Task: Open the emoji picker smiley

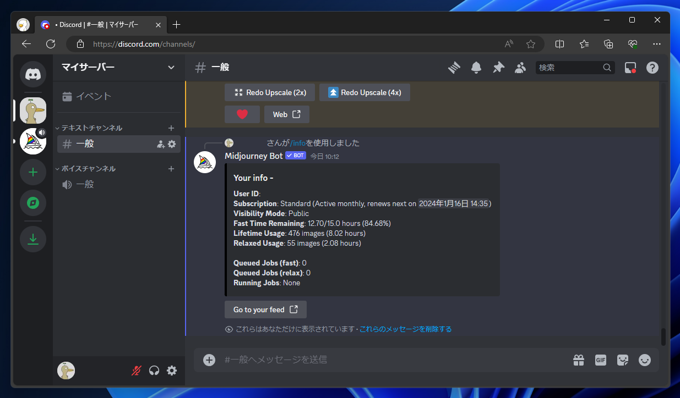Action: (645, 360)
